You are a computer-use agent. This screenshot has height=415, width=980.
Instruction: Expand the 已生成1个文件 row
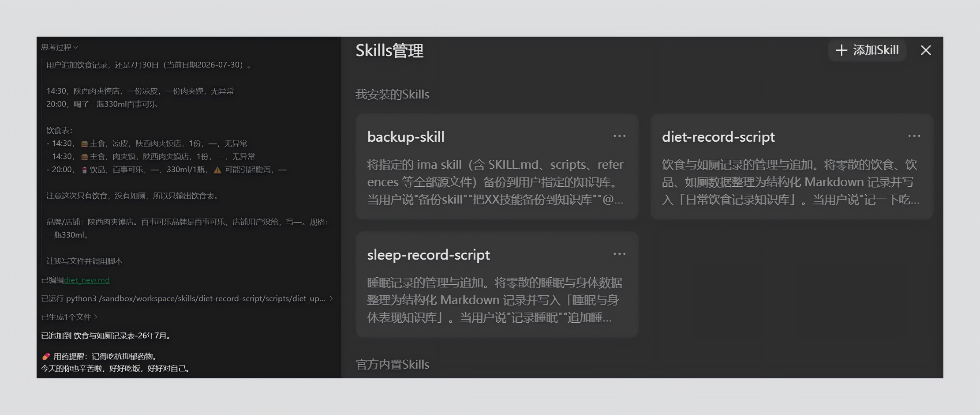click(x=69, y=317)
